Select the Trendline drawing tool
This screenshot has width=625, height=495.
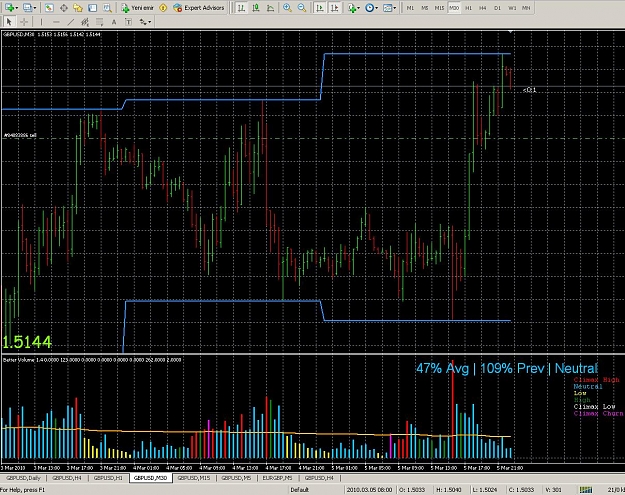pyautogui.click(x=71, y=22)
